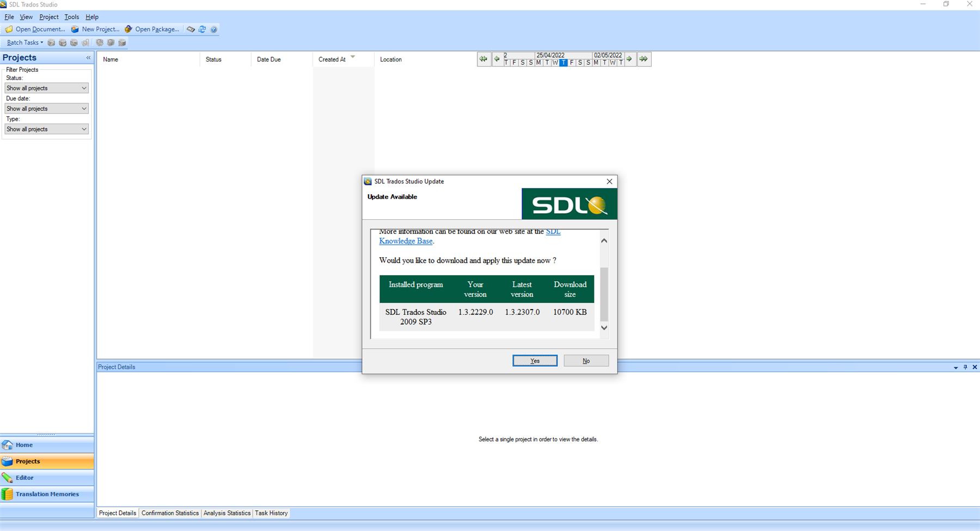Pin the Project Details panel
The height and width of the screenshot is (531, 980).
pos(965,367)
